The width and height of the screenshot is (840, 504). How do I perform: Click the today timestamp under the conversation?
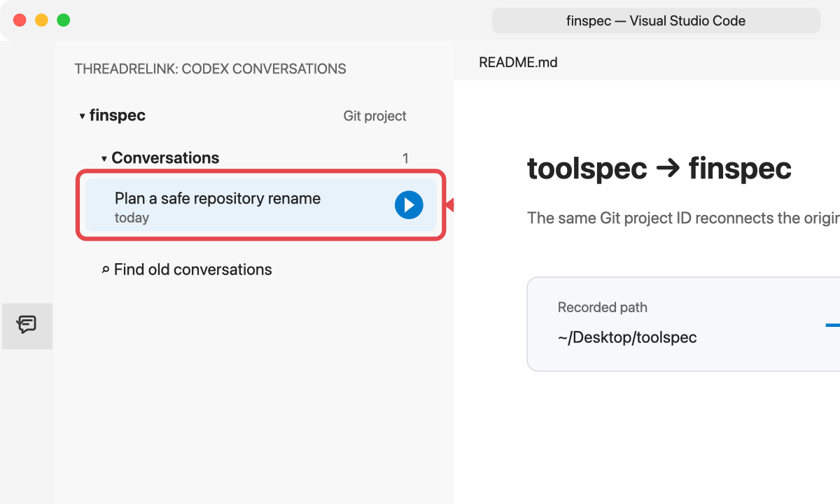coord(132,218)
